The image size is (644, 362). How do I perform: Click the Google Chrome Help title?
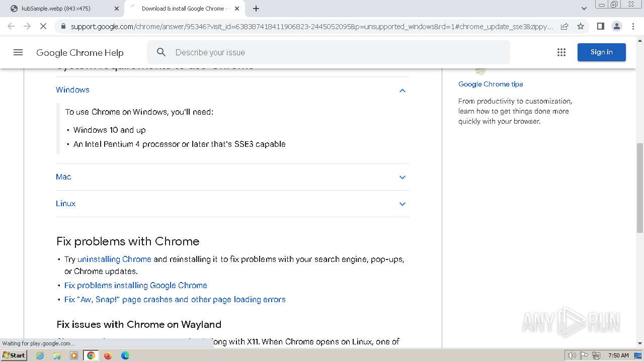(79, 52)
